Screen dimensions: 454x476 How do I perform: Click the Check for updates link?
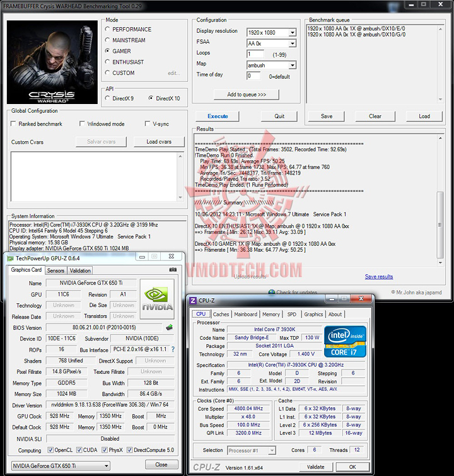(x=297, y=292)
